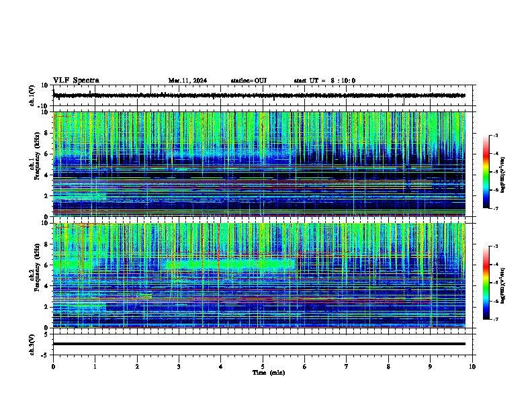Click the "ch.1(V)" waveform axis label
Image resolution: width=532 pixels, height=411 pixels.
coord(32,95)
